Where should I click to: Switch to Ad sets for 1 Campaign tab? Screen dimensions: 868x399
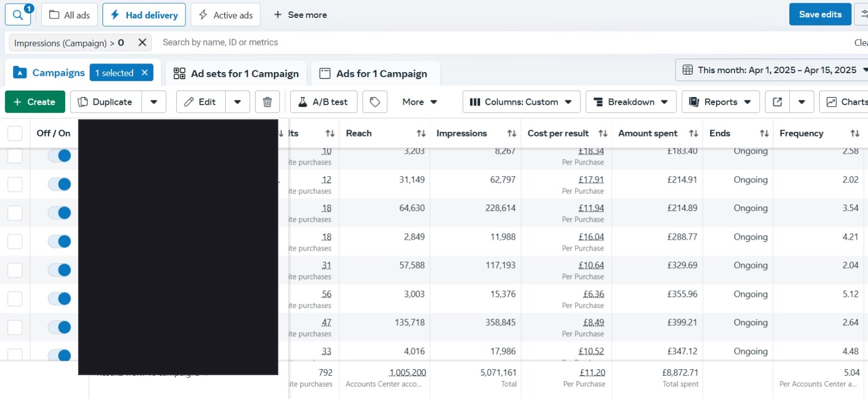(x=236, y=73)
